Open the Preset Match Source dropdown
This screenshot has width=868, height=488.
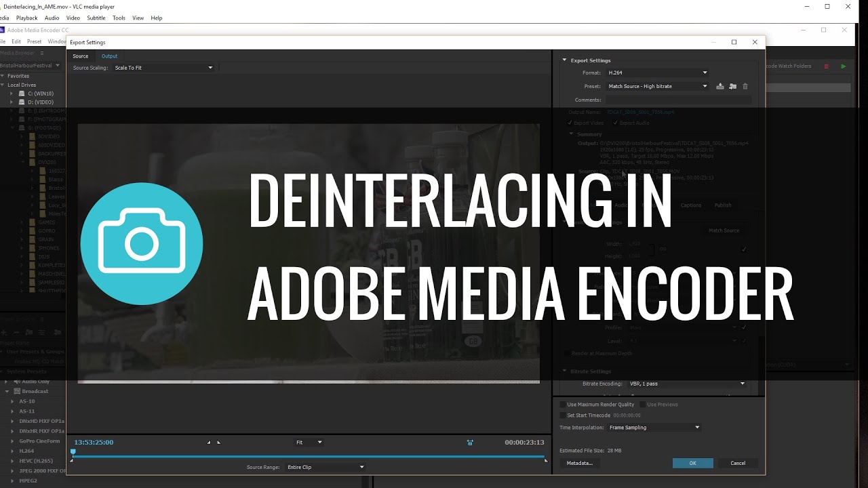[x=657, y=86]
